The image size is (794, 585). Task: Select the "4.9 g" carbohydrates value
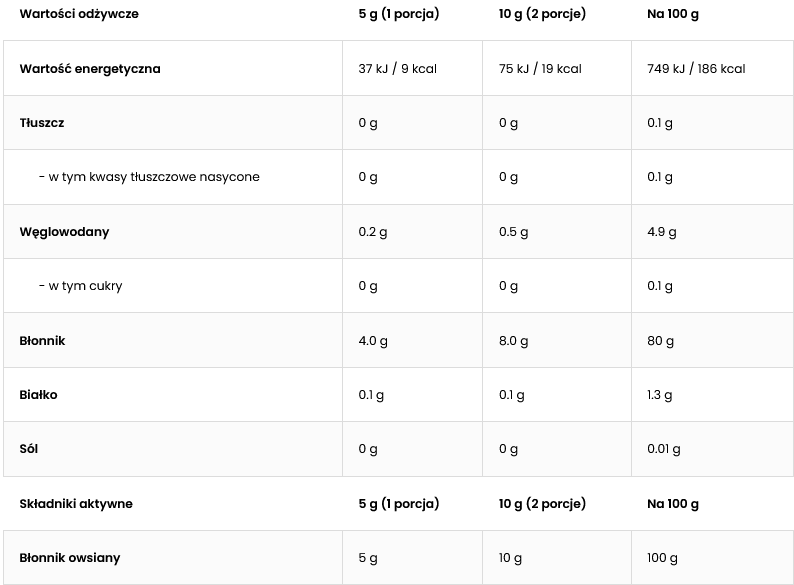[662, 232]
